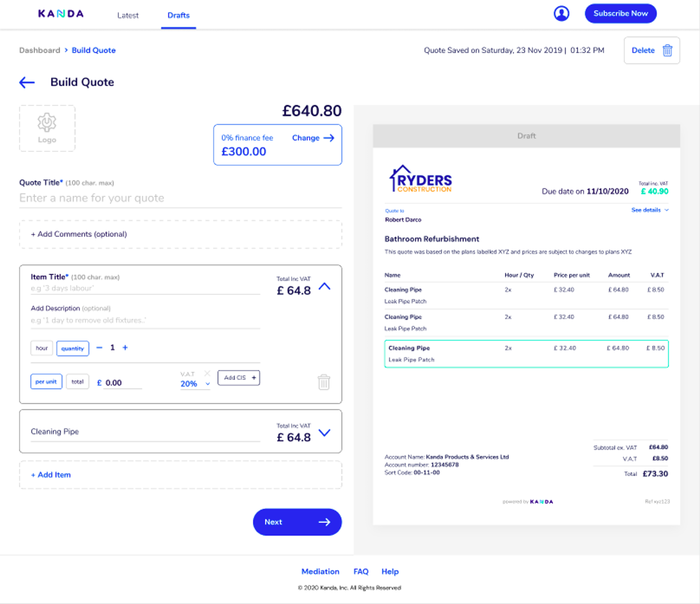
Task: Collapse the open item card chevron
Action: pyautogui.click(x=324, y=287)
